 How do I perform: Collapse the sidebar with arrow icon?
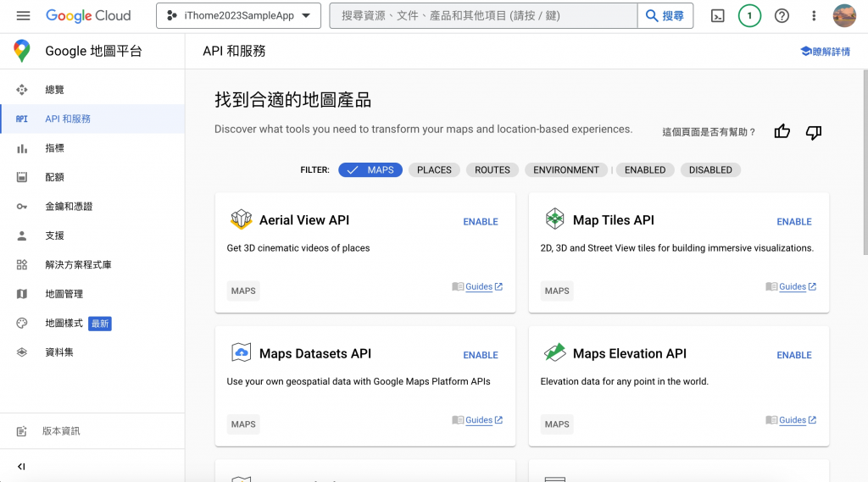[21, 467]
